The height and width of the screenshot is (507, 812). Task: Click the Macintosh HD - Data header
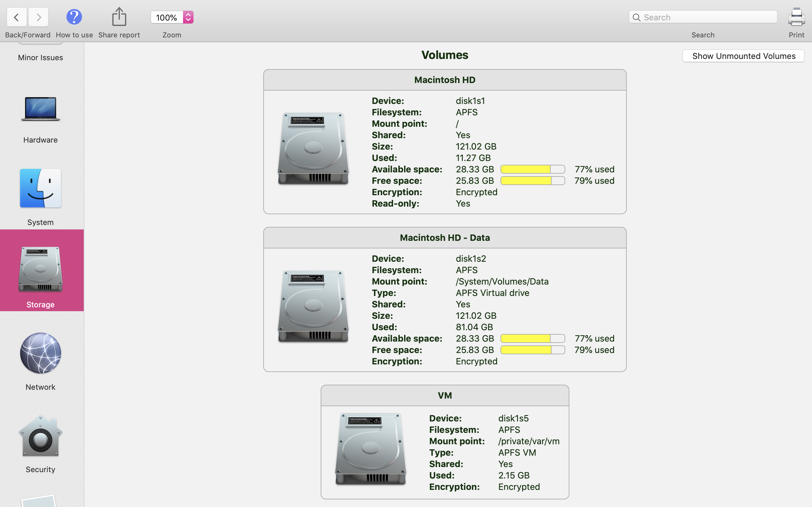click(x=445, y=238)
